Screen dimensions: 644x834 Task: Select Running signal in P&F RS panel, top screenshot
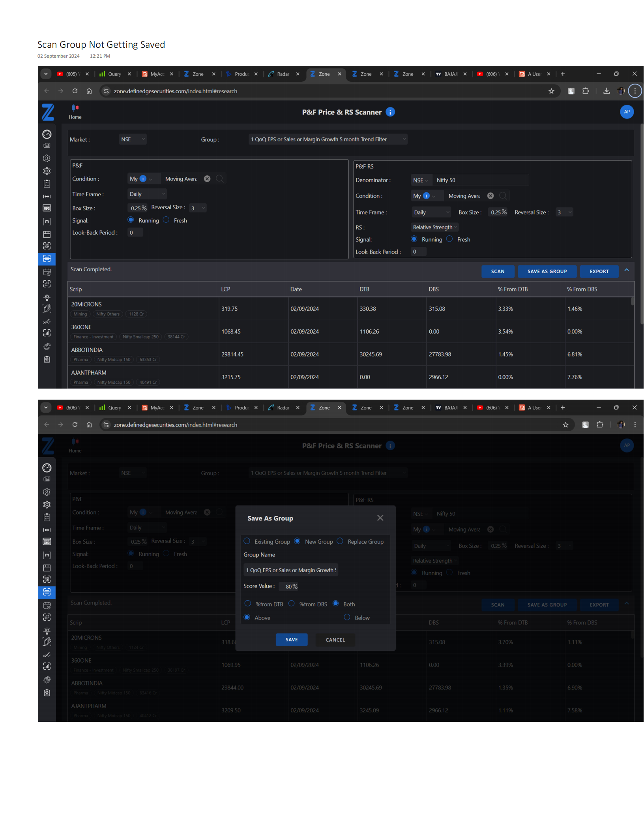click(x=414, y=239)
